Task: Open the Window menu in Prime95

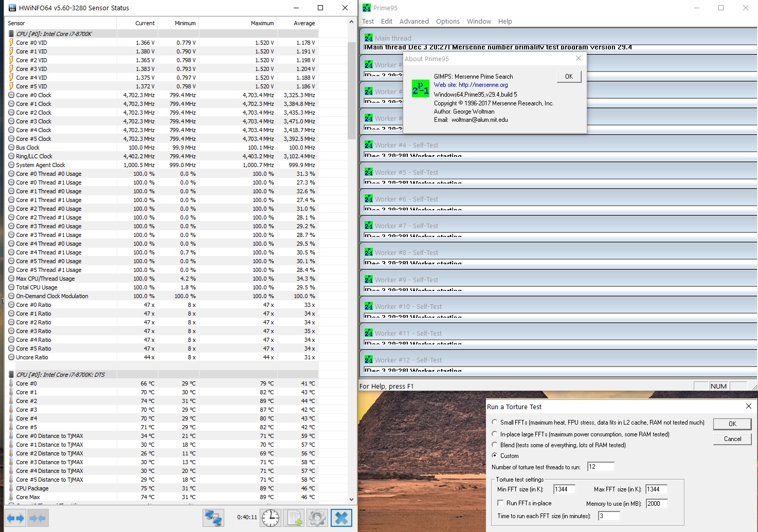Action: pyautogui.click(x=479, y=22)
